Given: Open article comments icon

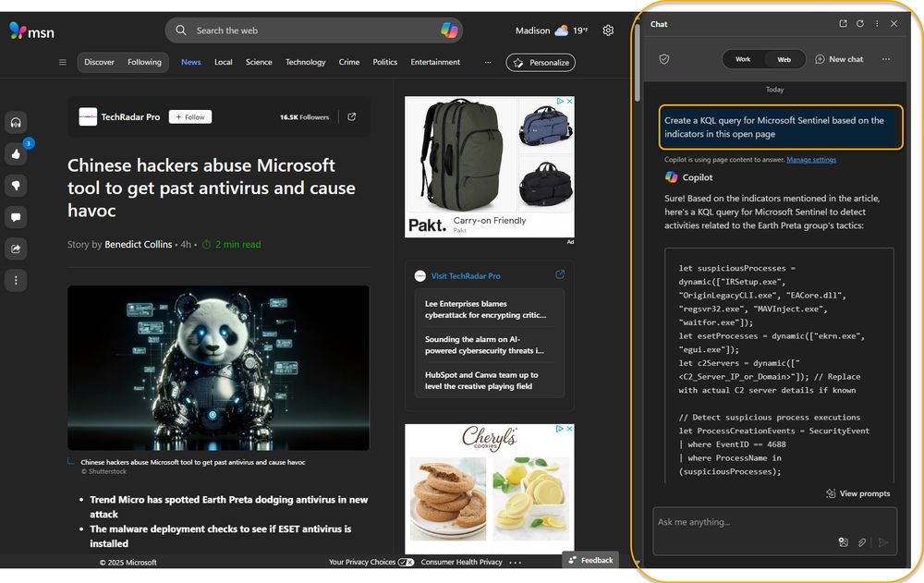Looking at the screenshot, I should (16, 217).
